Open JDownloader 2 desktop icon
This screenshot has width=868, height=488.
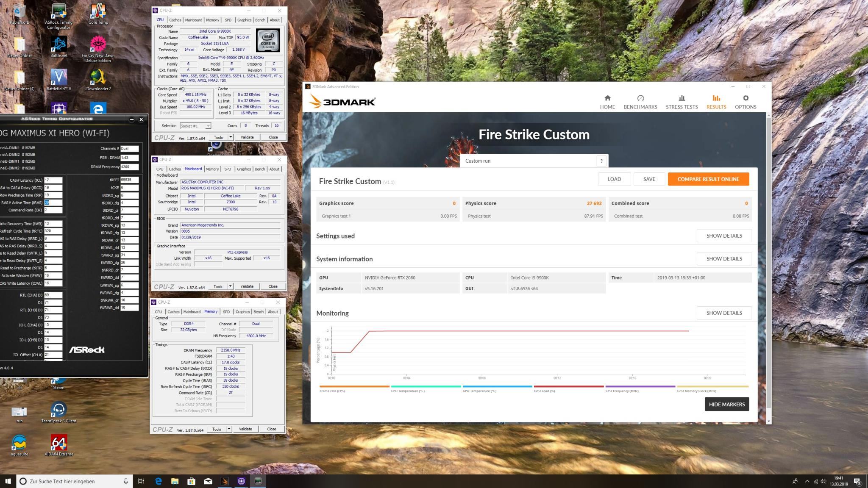[98, 80]
